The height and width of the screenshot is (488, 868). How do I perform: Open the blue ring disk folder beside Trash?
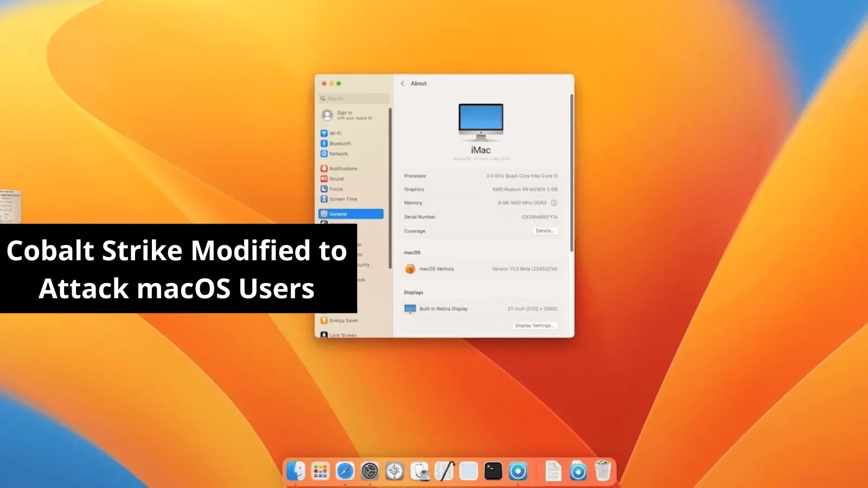tap(578, 471)
